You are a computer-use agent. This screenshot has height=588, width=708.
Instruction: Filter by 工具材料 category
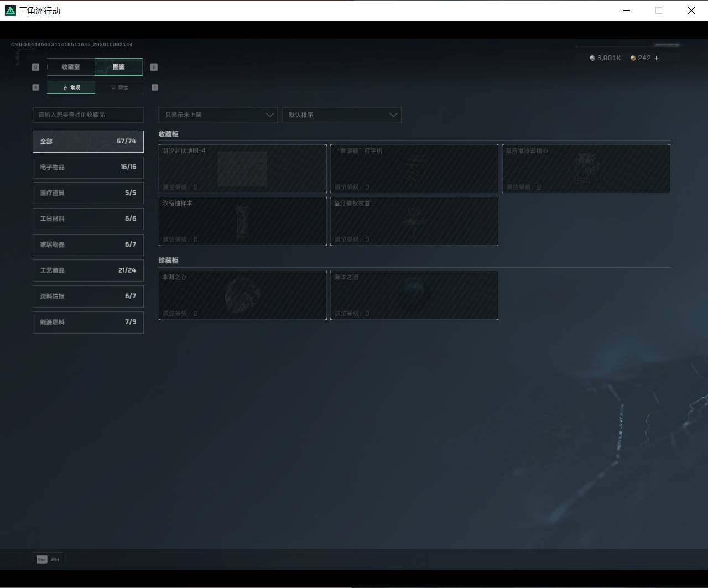tap(88, 219)
